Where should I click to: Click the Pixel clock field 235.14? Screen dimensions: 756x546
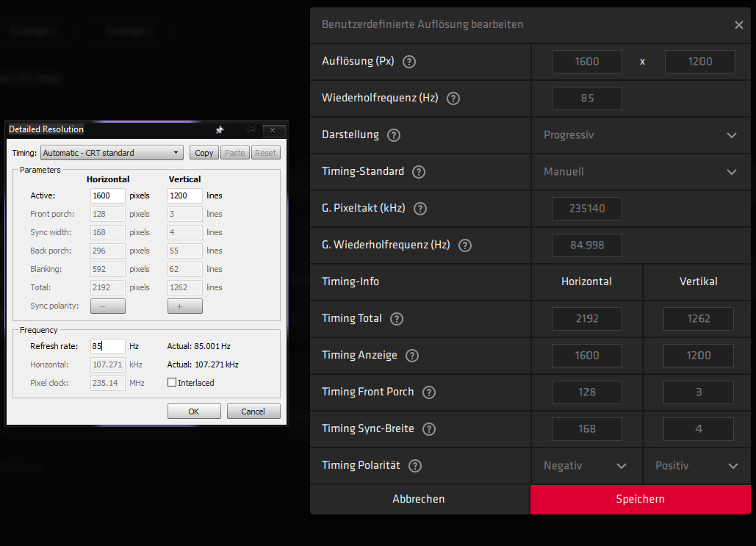pyautogui.click(x=108, y=383)
